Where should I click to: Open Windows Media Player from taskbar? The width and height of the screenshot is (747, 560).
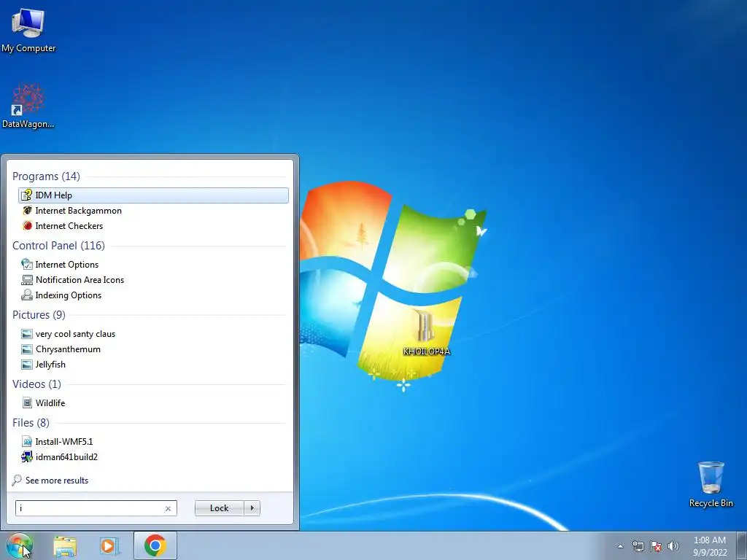109,546
